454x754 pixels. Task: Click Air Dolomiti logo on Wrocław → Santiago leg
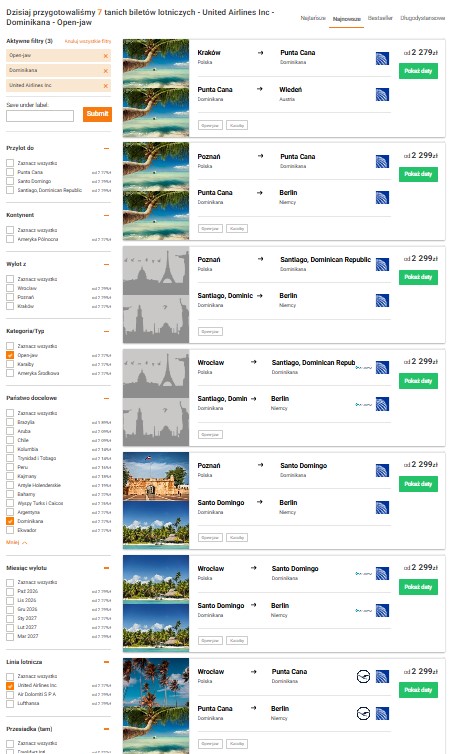364,367
